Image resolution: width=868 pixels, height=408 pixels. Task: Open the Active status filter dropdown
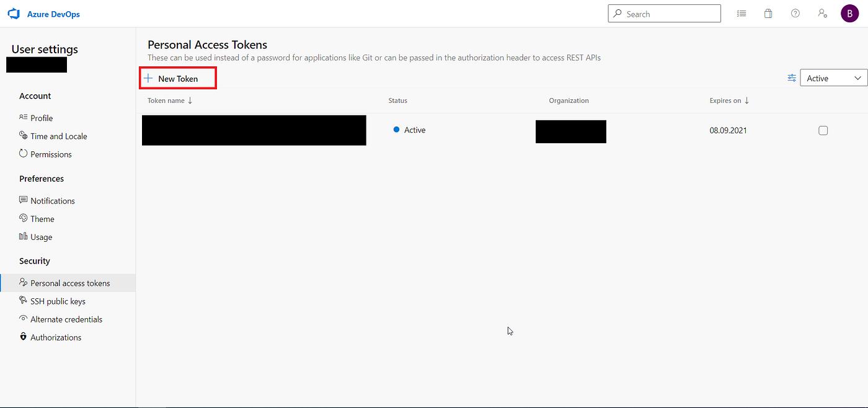tap(833, 78)
